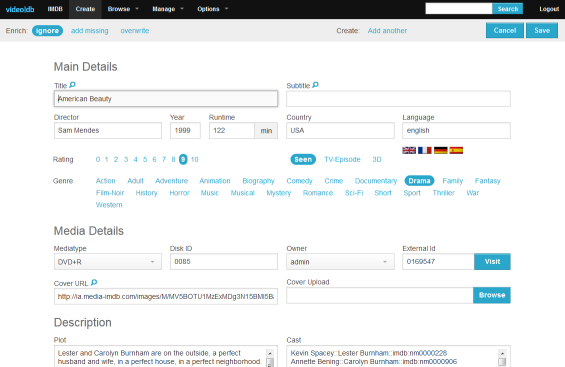Set rating to 5

pyautogui.click(x=145, y=159)
